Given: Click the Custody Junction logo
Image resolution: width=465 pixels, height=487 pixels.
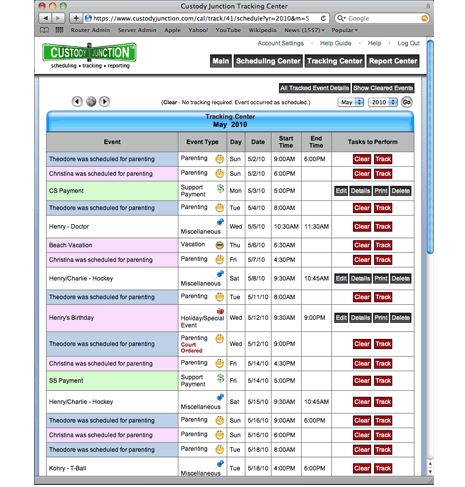Looking at the screenshot, I should pos(89,55).
